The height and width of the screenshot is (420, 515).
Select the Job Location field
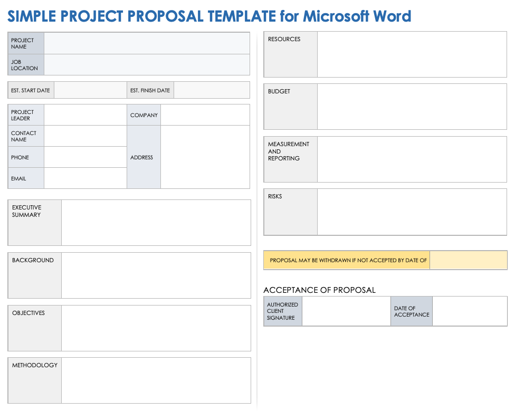[x=147, y=65]
